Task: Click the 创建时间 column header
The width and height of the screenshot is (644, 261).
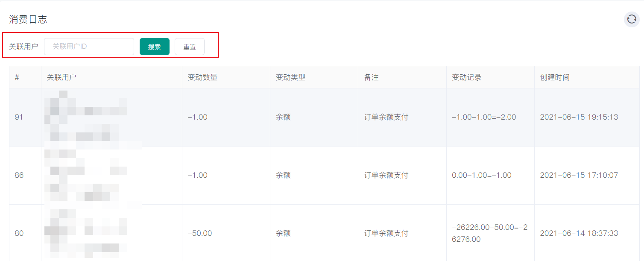Action: (x=555, y=77)
